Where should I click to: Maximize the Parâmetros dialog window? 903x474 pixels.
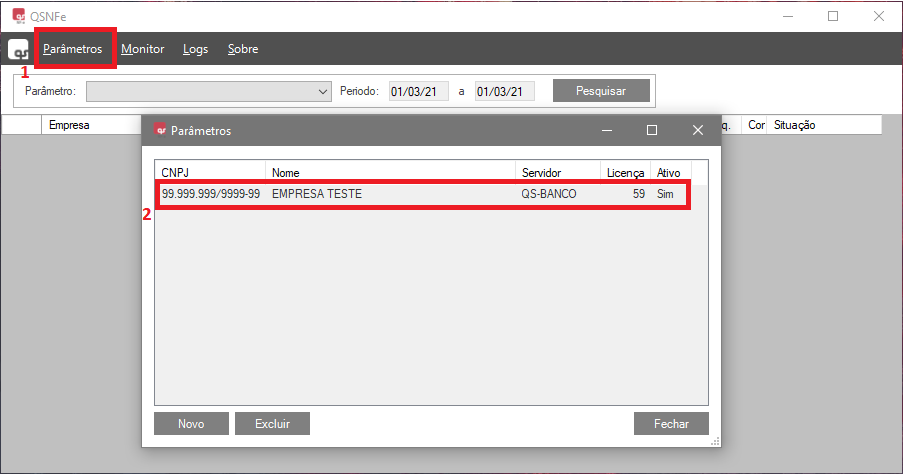[x=652, y=130]
